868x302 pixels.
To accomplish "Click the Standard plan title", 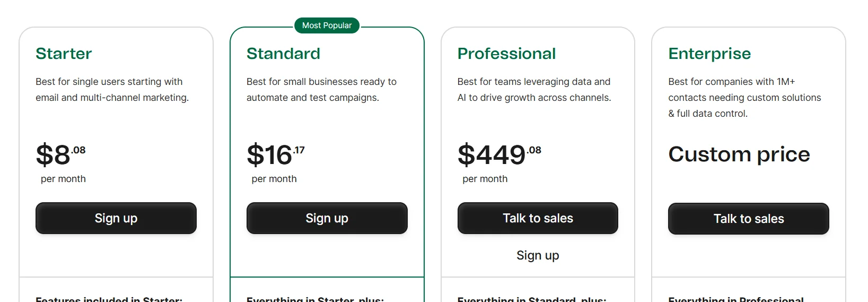I will 283,54.
